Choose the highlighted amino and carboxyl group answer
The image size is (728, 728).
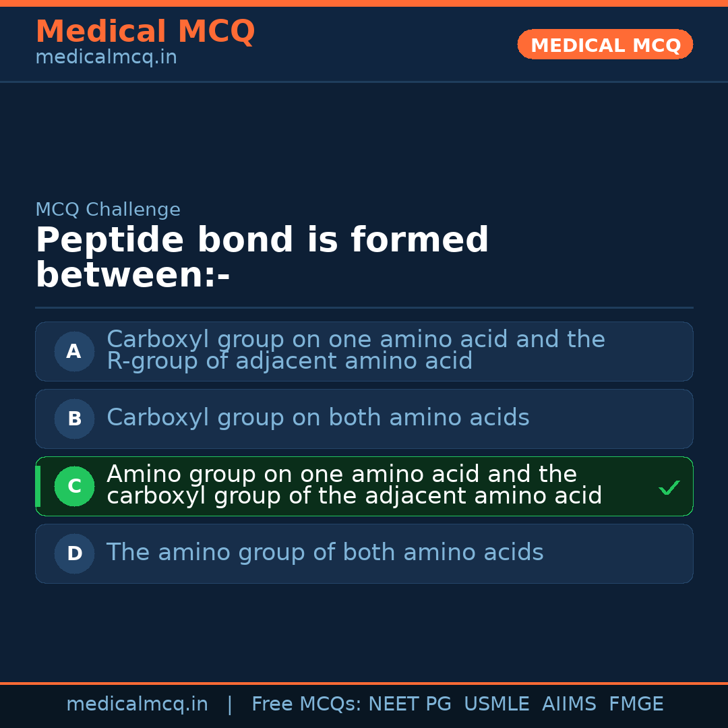(354, 485)
